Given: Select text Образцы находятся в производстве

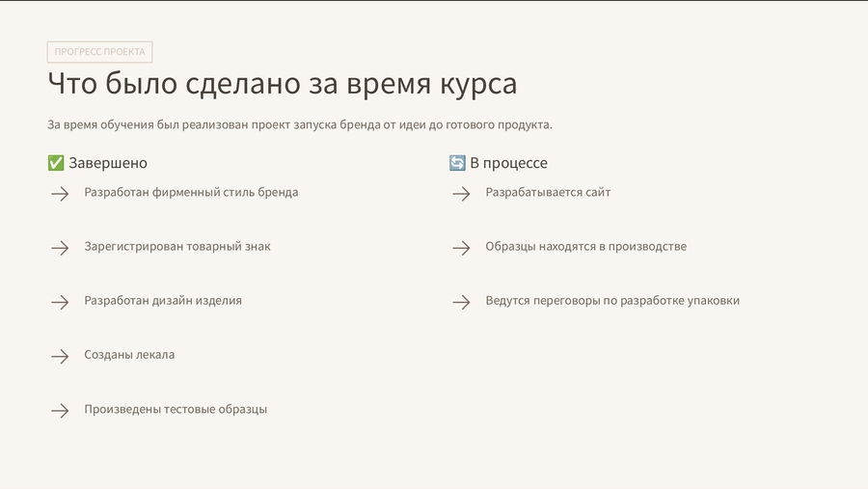Looking at the screenshot, I should [586, 247].
